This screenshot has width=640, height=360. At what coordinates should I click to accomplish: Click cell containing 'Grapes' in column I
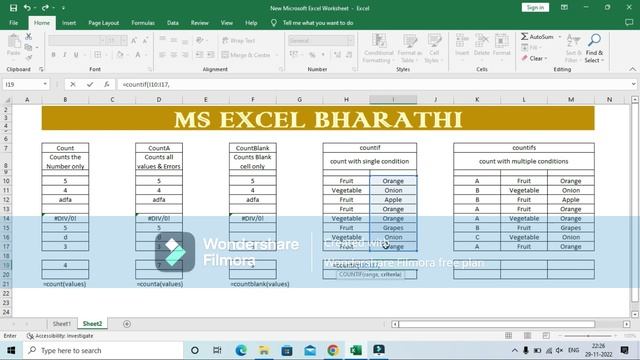[393, 228]
